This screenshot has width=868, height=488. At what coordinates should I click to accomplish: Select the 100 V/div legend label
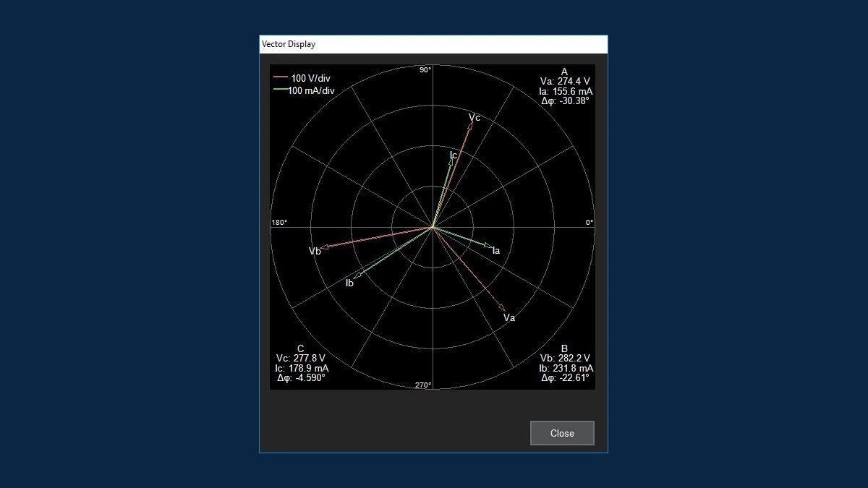[311, 78]
